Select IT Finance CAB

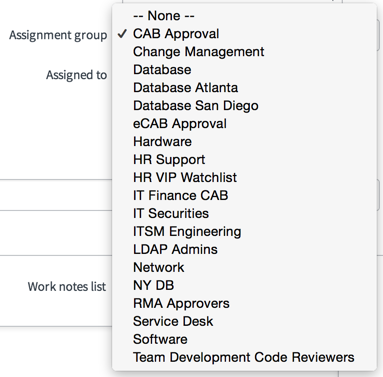click(x=244, y=196)
